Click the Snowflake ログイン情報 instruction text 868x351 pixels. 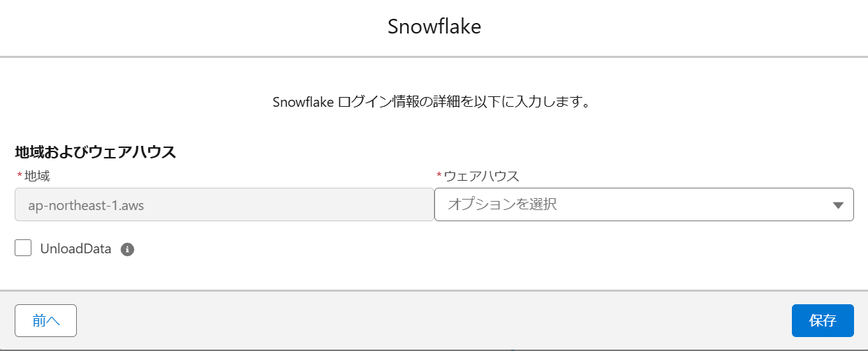click(x=433, y=102)
